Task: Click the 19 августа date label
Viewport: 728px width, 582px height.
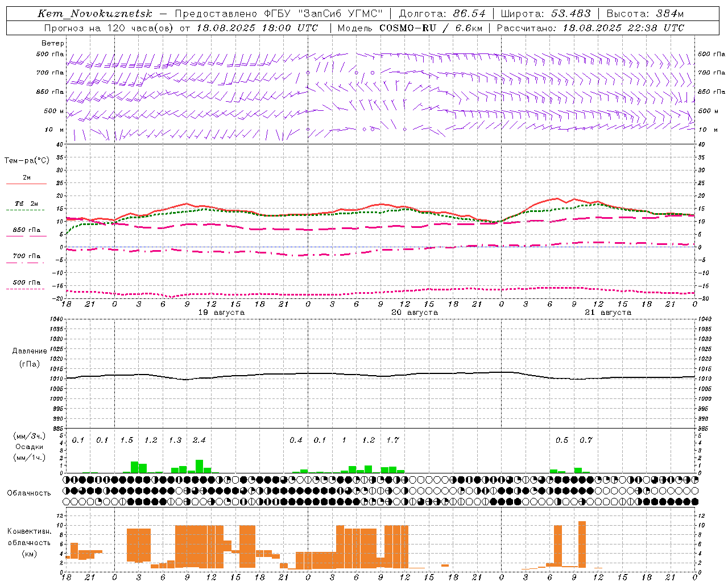Action: [221, 313]
